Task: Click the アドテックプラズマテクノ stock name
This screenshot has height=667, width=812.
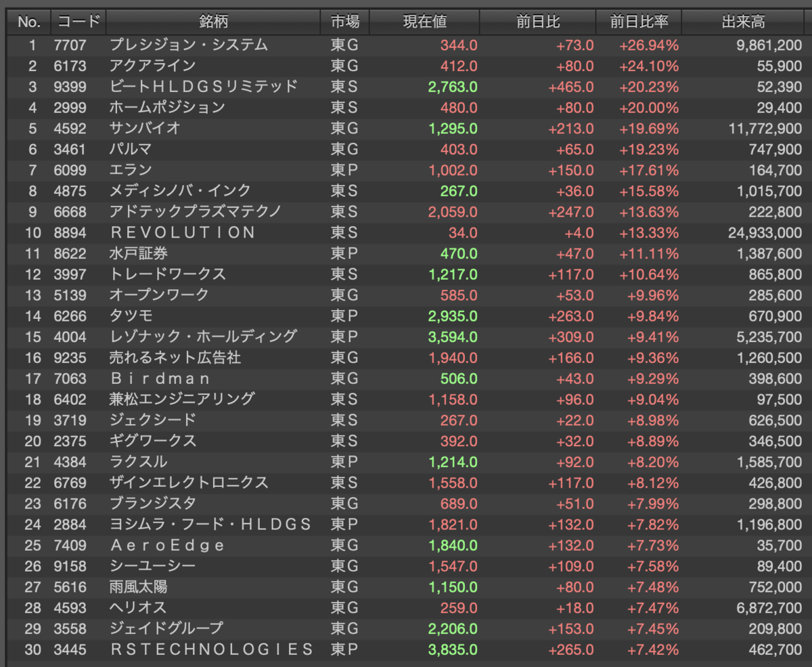Action: pyautogui.click(x=196, y=212)
